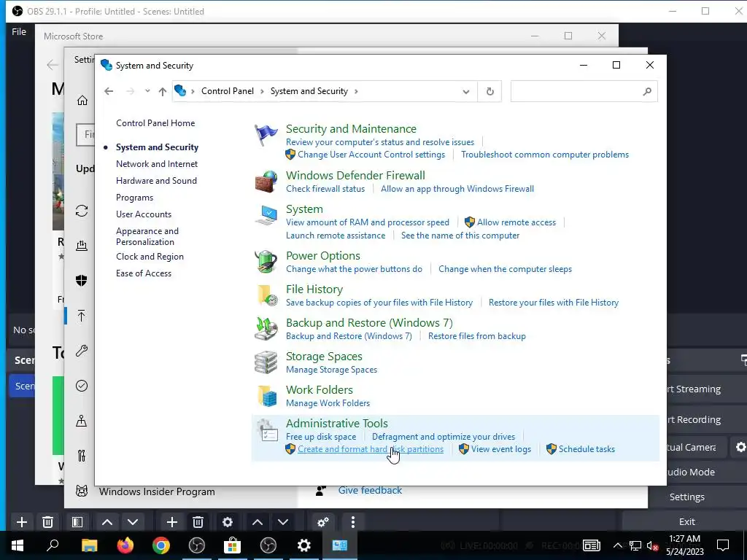Screen dimensions: 747x560
Task: Click the Windows Start button
Action: (18, 545)
